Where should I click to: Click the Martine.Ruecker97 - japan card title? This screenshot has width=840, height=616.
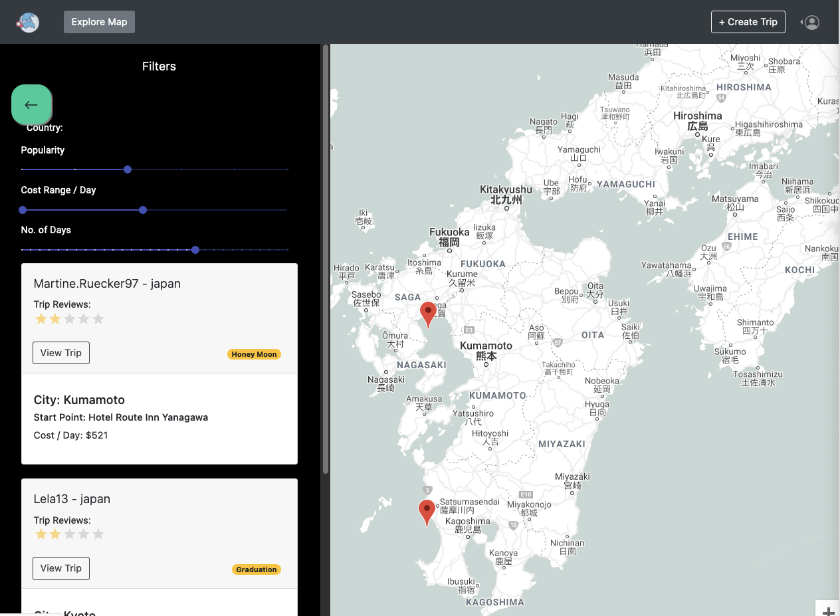[x=107, y=284]
